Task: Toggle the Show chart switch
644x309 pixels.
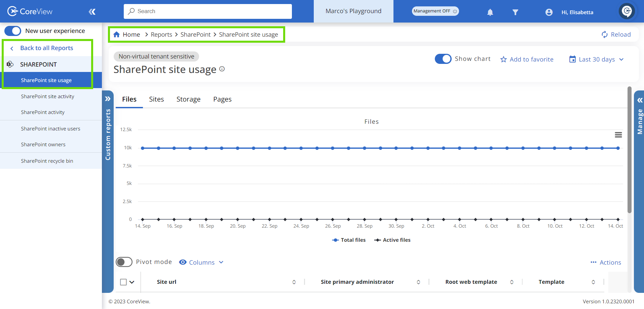Action: point(443,59)
